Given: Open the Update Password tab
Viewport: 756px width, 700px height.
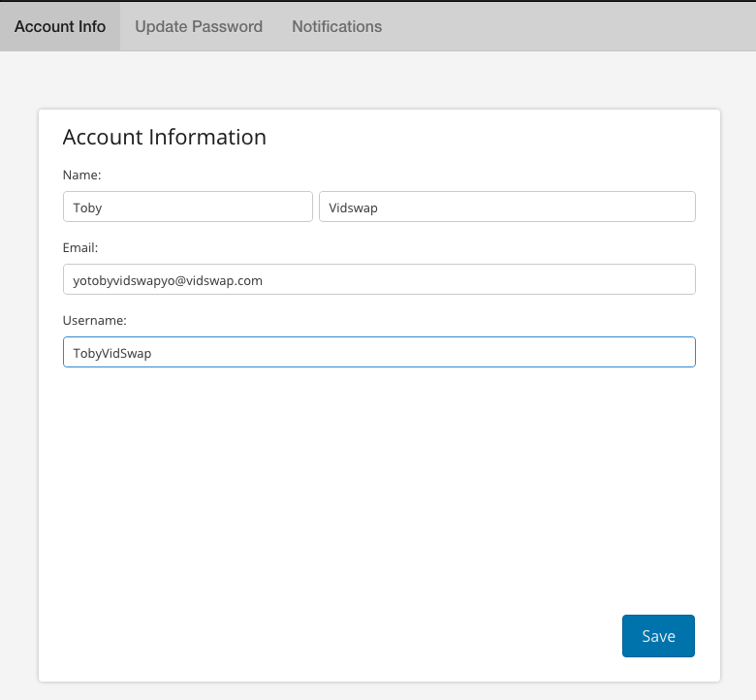Looking at the screenshot, I should (x=199, y=26).
